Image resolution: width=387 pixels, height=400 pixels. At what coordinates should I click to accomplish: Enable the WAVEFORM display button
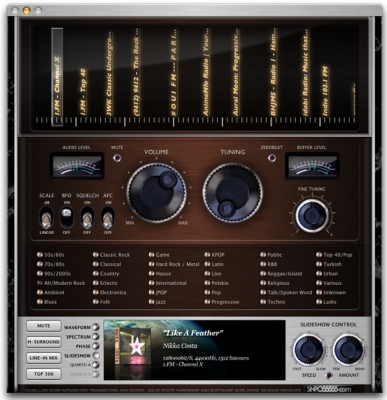coord(96,327)
